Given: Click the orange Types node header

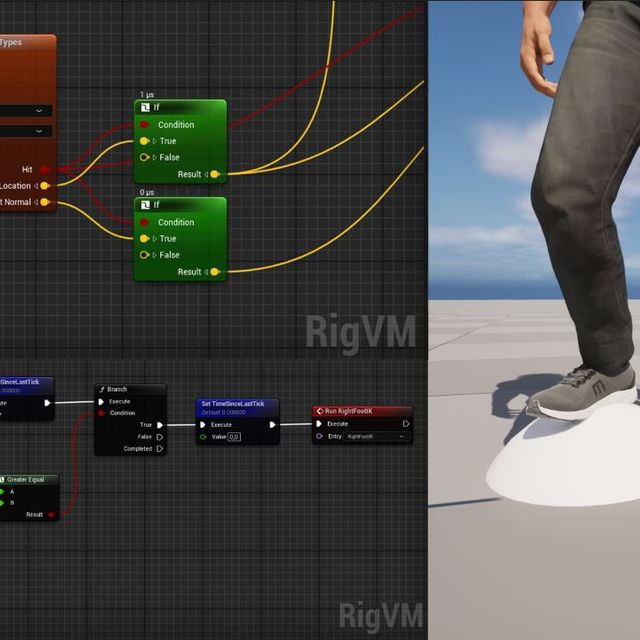Looking at the screenshot, I should point(28,42).
